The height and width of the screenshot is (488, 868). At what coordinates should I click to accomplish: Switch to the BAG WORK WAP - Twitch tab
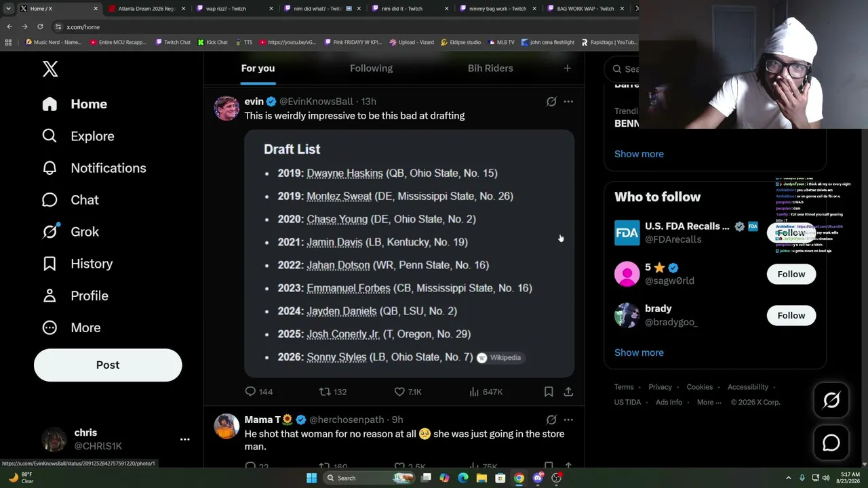click(x=585, y=9)
